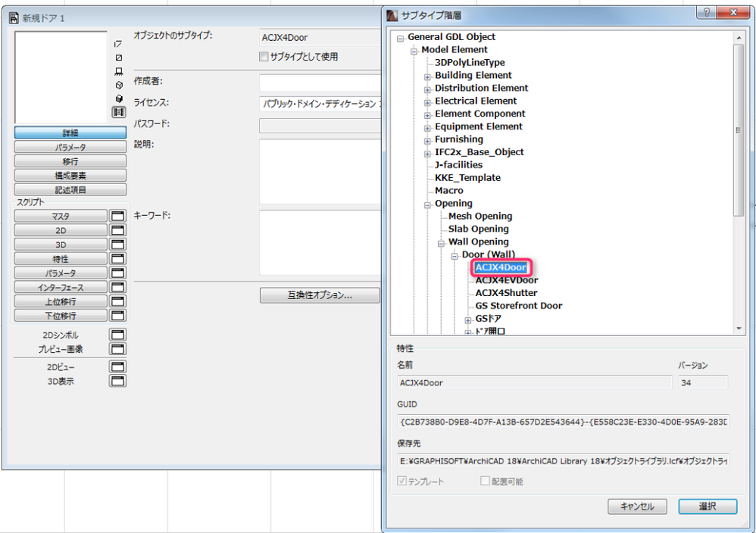Expand the Building Element node
The width and height of the screenshot is (756, 533).
coord(427,76)
